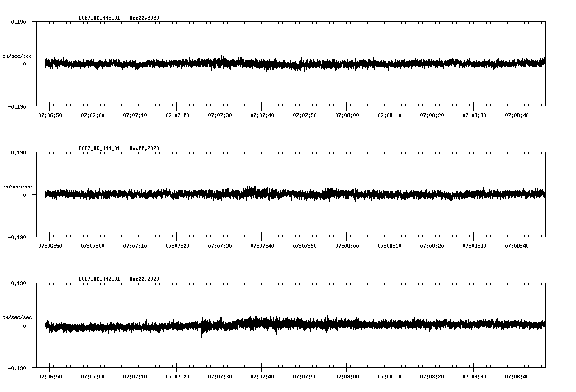Click the 07:07:20 time tick on bottom axis
The height and width of the screenshot is (392, 576).
click(x=176, y=375)
